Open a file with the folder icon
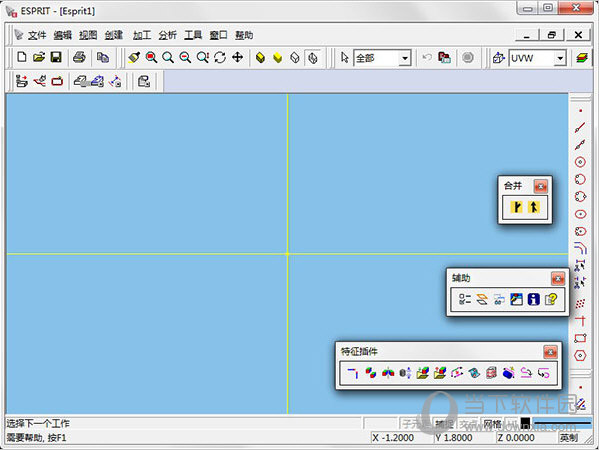 39,58
